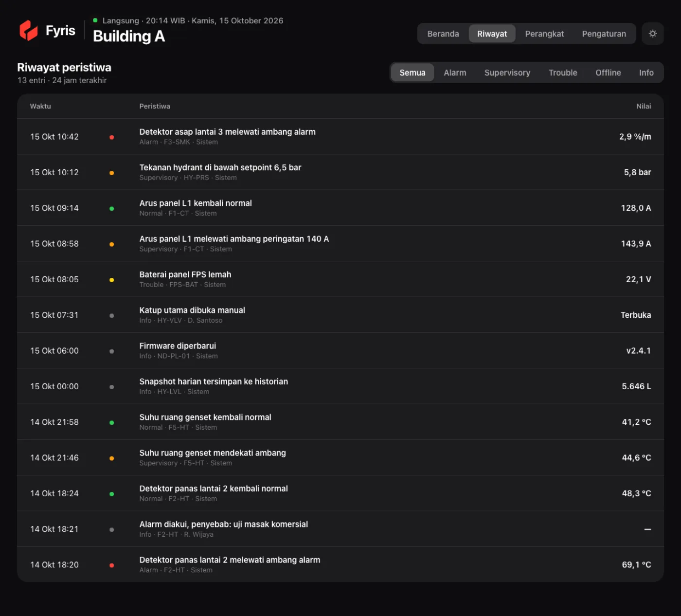This screenshot has width=681, height=616.
Task: Click the yellow trouble dot for 15 Okt 08:05
Action: [x=112, y=280]
